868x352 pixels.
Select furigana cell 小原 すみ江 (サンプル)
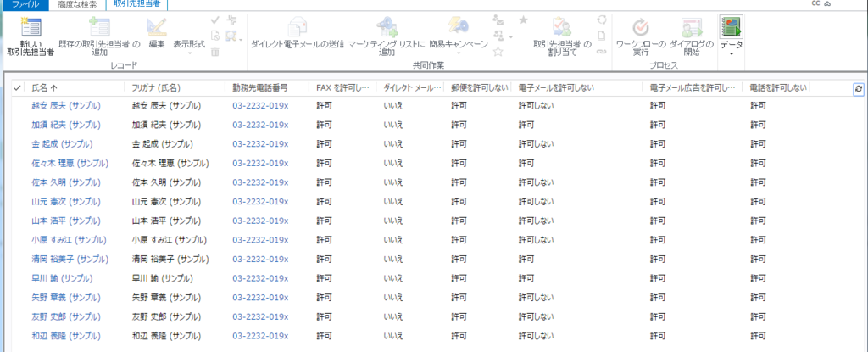170,240
